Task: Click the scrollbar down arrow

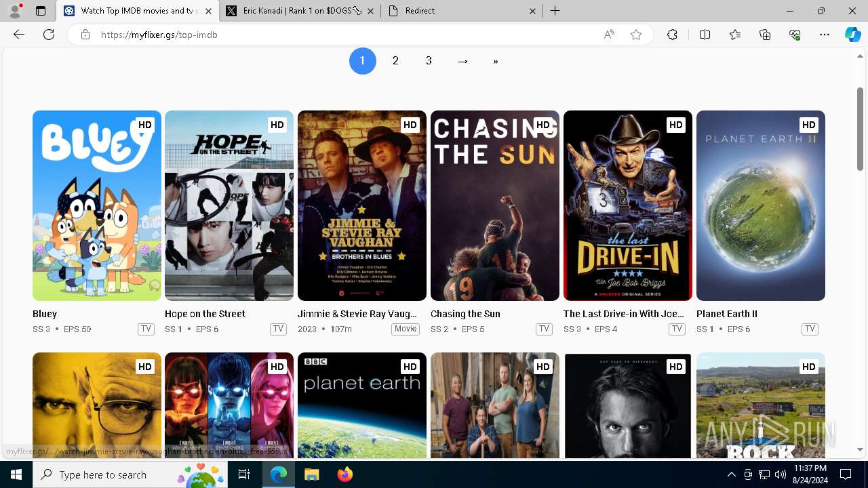Action: click(860, 450)
